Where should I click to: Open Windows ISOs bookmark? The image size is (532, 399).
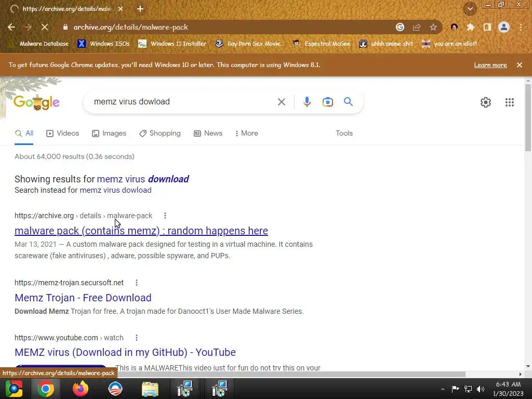(x=103, y=44)
